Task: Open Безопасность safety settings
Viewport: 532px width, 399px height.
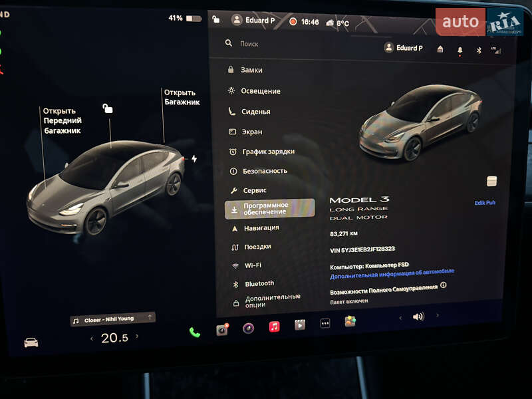Action: 258,171
